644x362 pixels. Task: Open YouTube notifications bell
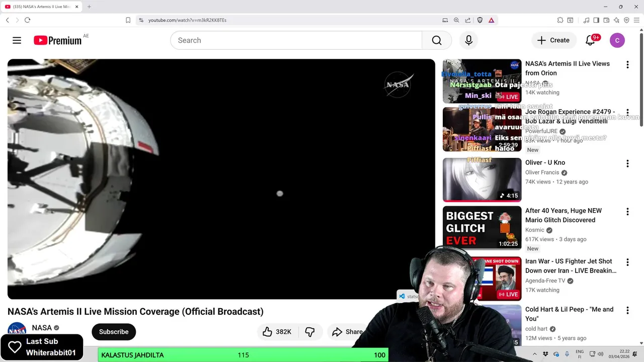[591, 40]
